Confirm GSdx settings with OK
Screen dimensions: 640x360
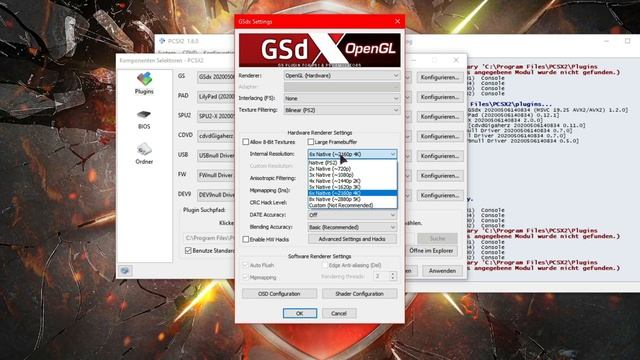[300, 313]
